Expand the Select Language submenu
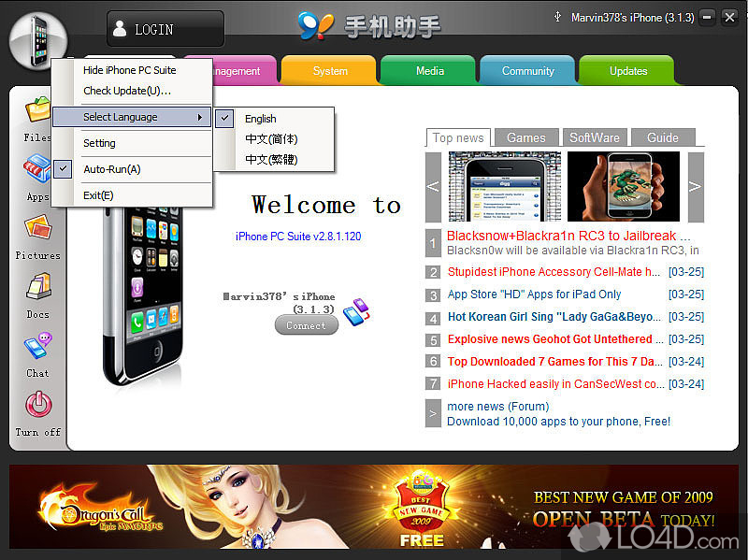The height and width of the screenshot is (560, 748). pos(132,117)
